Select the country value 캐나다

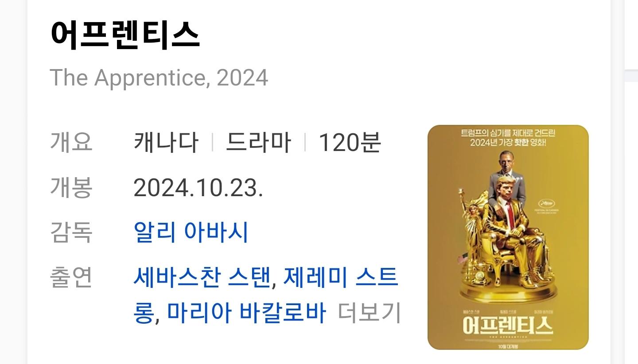pos(166,143)
